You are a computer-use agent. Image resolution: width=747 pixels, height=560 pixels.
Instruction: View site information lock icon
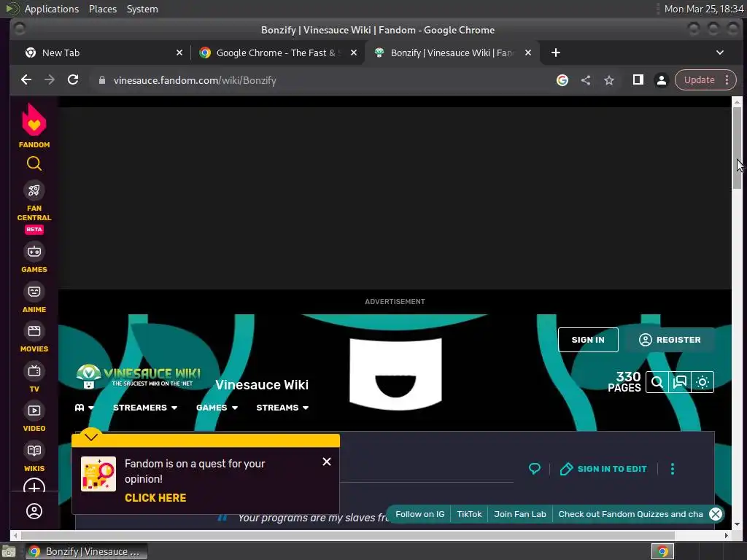coord(101,80)
